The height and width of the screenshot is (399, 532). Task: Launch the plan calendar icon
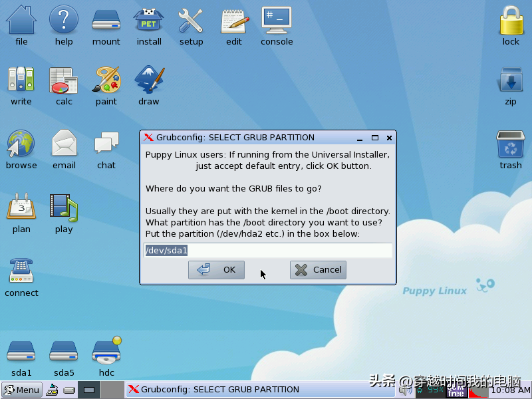click(x=21, y=207)
